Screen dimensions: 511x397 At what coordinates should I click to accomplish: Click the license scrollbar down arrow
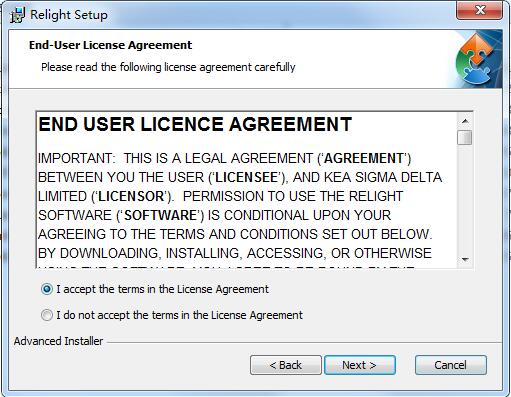click(465, 259)
